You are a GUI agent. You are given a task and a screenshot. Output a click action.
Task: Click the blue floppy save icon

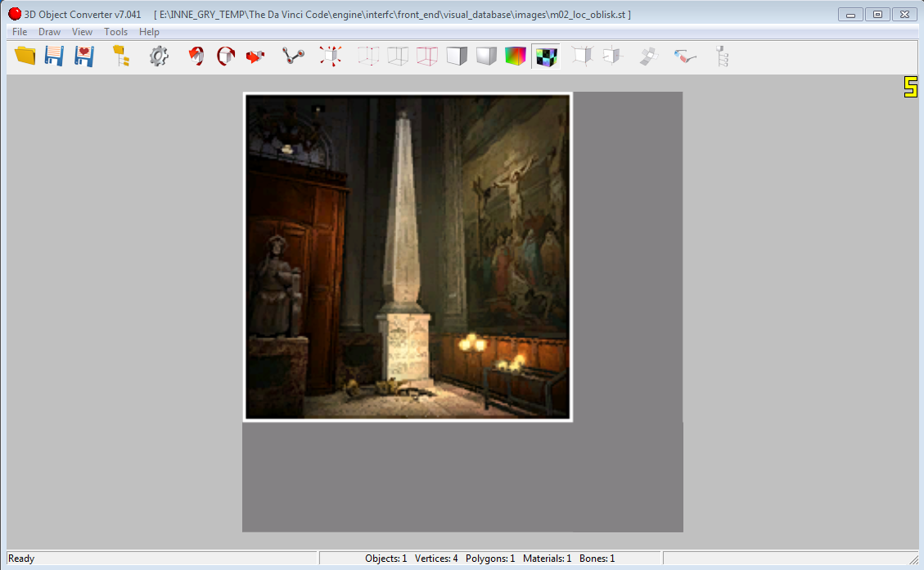tap(54, 56)
